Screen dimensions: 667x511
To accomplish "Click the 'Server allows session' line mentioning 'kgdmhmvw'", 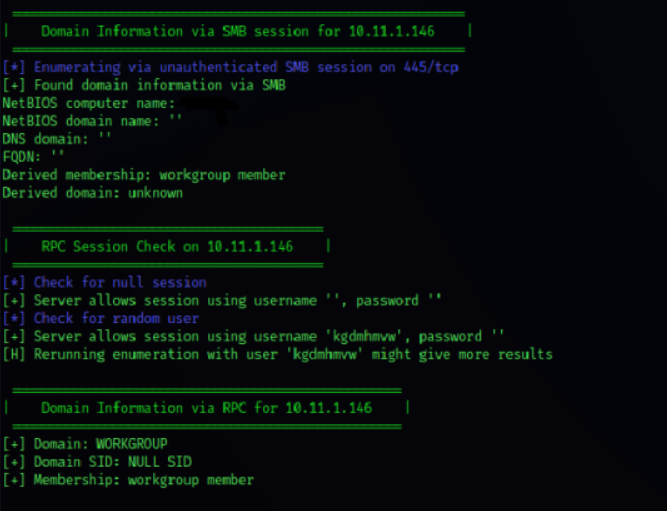I will click(253, 336).
